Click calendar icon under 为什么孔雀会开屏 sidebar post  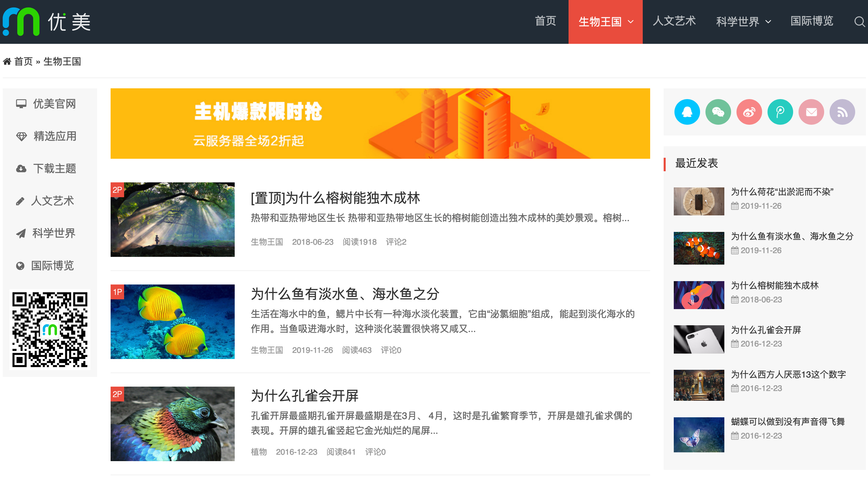pyautogui.click(x=735, y=344)
